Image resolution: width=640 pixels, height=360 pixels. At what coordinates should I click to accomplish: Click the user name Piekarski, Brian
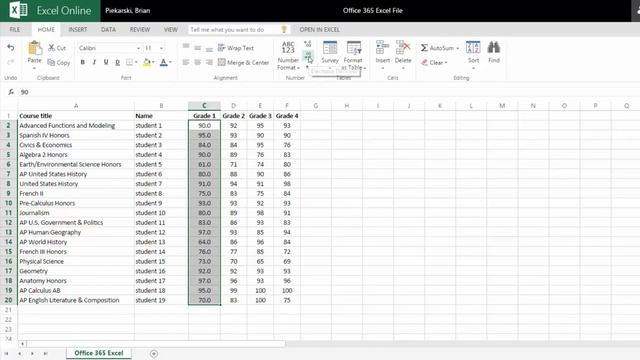pyautogui.click(x=127, y=11)
